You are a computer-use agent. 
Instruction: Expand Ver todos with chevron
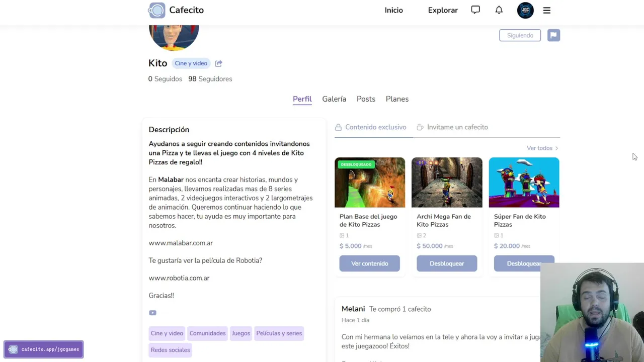pyautogui.click(x=542, y=148)
